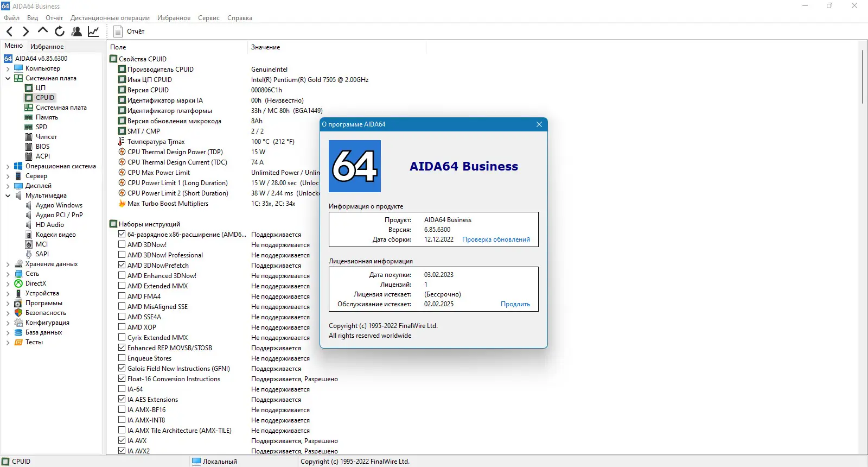Image resolution: width=868 pixels, height=467 pixels.
Task: Expand the Дисплей tree node
Action: 8,186
